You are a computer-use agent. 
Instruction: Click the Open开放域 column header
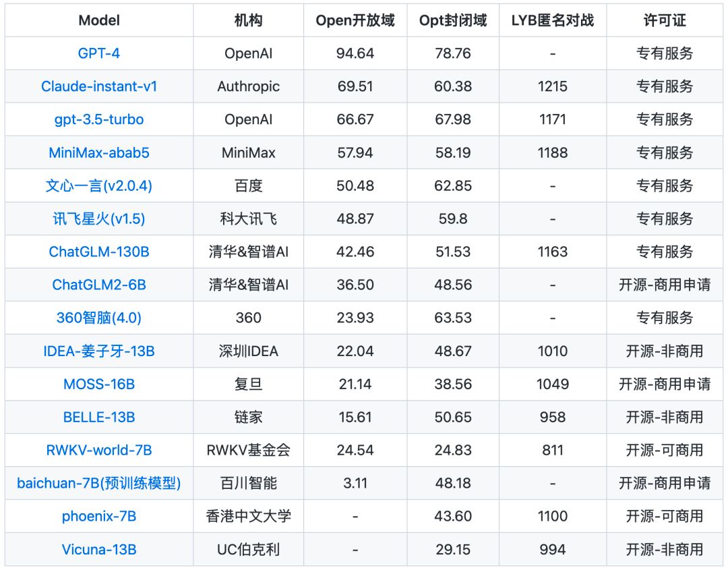click(355, 20)
